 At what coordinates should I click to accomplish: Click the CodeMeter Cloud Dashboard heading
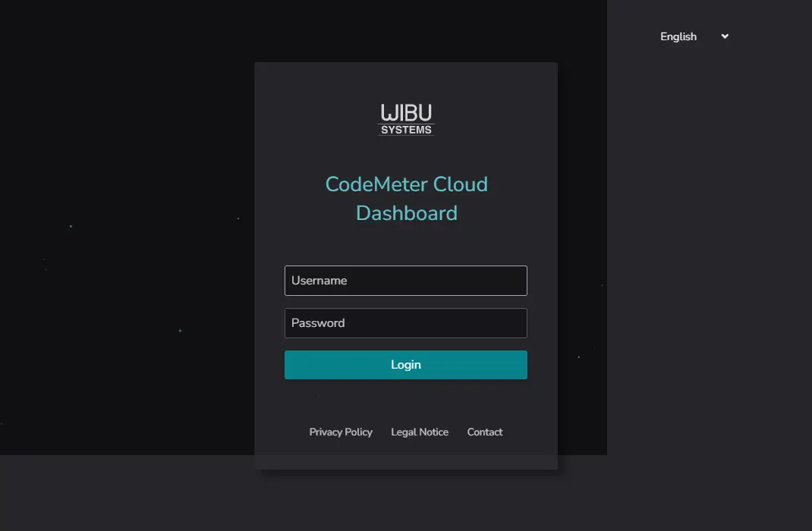point(407,199)
